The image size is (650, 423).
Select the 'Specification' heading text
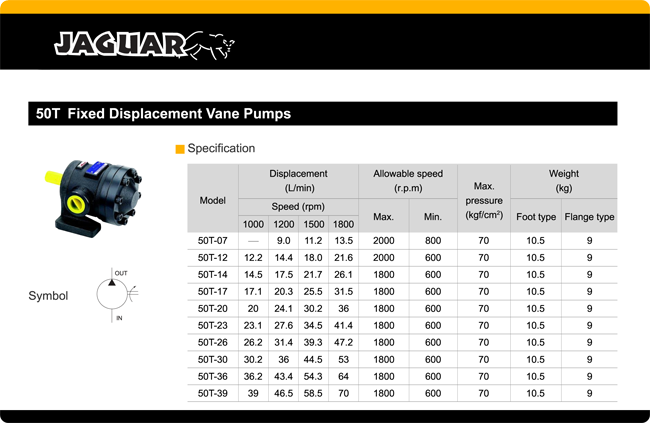(221, 148)
